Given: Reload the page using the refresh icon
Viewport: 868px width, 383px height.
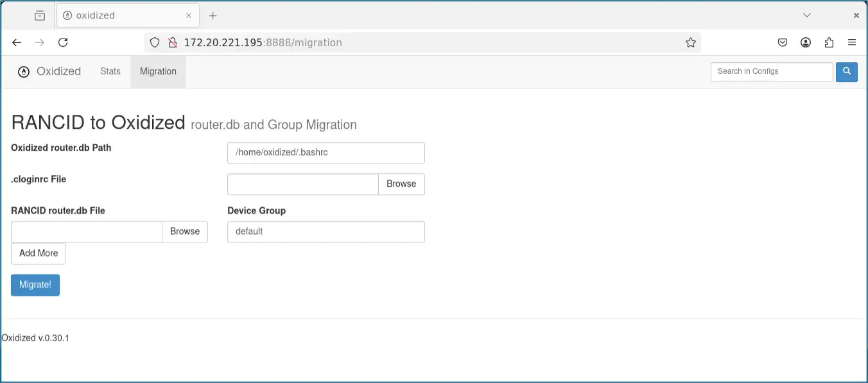Looking at the screenshot, I should coord(63,42).
